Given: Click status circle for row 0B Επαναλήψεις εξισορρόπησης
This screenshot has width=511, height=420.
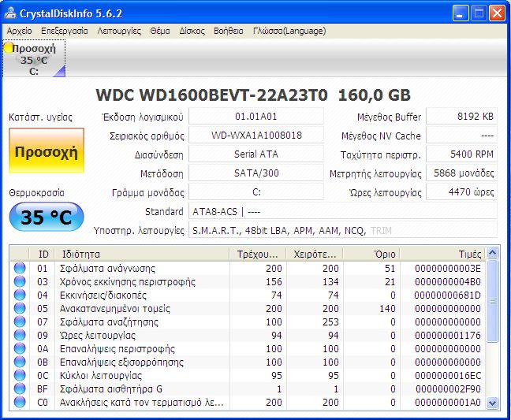Looking at the screenshot, I should [x=20, y=362].
